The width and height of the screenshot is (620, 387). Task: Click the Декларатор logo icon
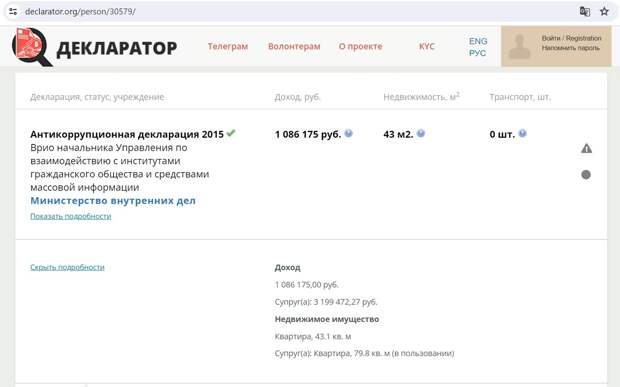point(32,46)
